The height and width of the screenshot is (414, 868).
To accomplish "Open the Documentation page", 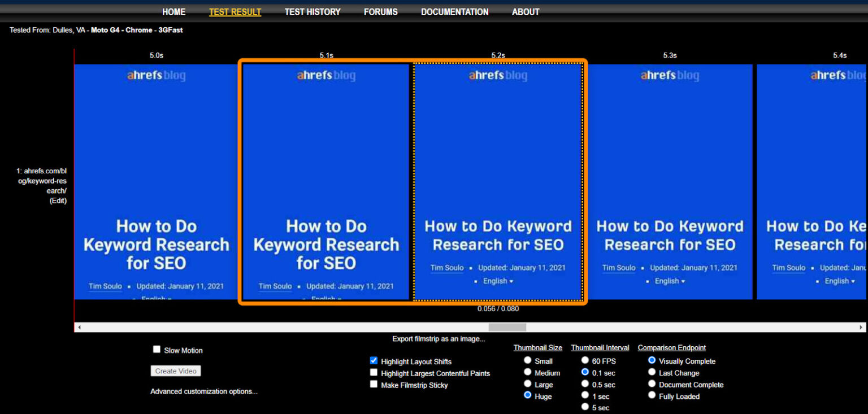I will (x=454, y=12).
